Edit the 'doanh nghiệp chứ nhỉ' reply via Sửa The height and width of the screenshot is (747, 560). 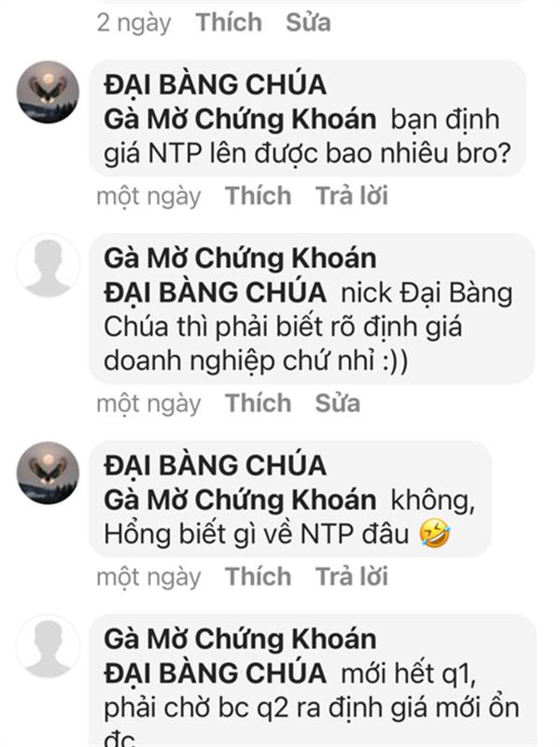coord(338,403)
